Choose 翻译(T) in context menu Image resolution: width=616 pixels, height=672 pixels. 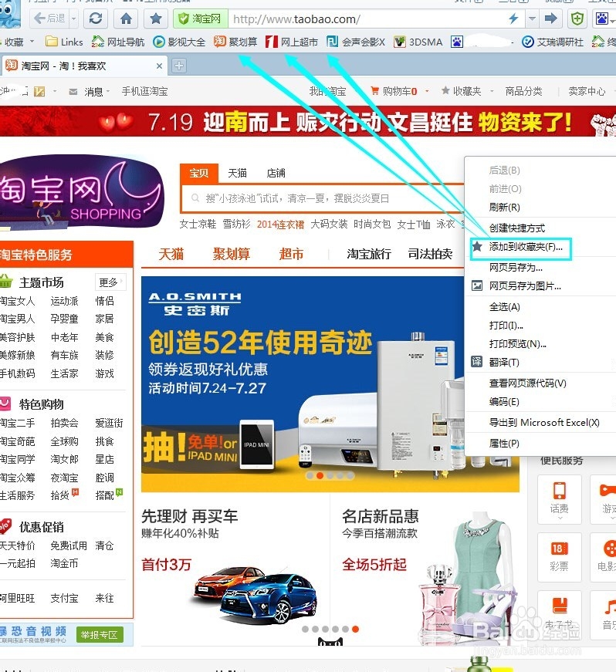tap(504, 363)
